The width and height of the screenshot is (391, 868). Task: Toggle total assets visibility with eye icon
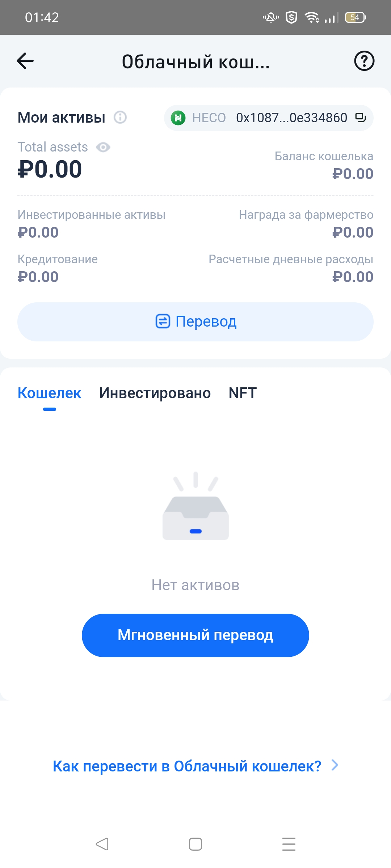(103, 147)
